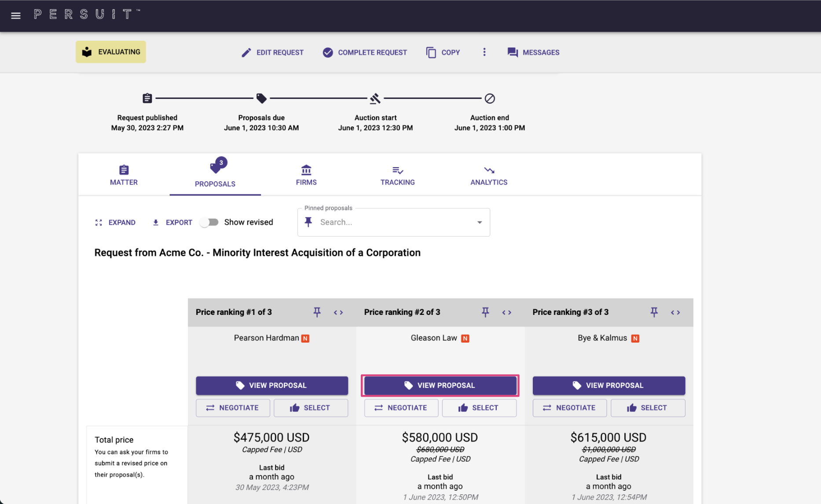
Task: Export the proposals
Action: [172, 223]
